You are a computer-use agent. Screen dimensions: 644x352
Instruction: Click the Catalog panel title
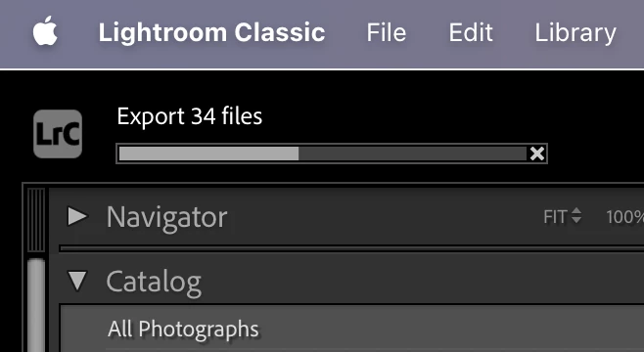(154, 283)
